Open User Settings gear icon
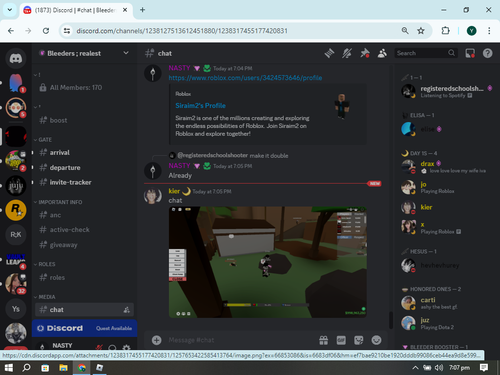The width and height of the screenshot is (500, 375). (126, 348)
